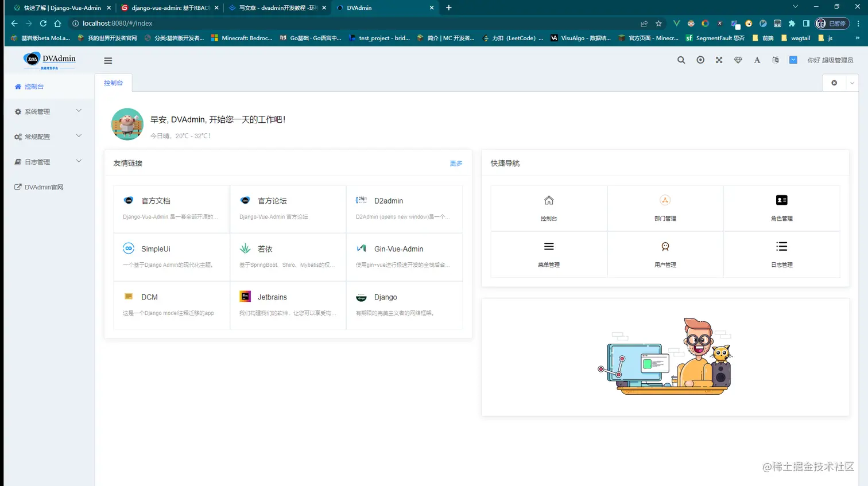868x486 pixels.
Task: Click the 已暂停 profile button
Action: point(832,24)
